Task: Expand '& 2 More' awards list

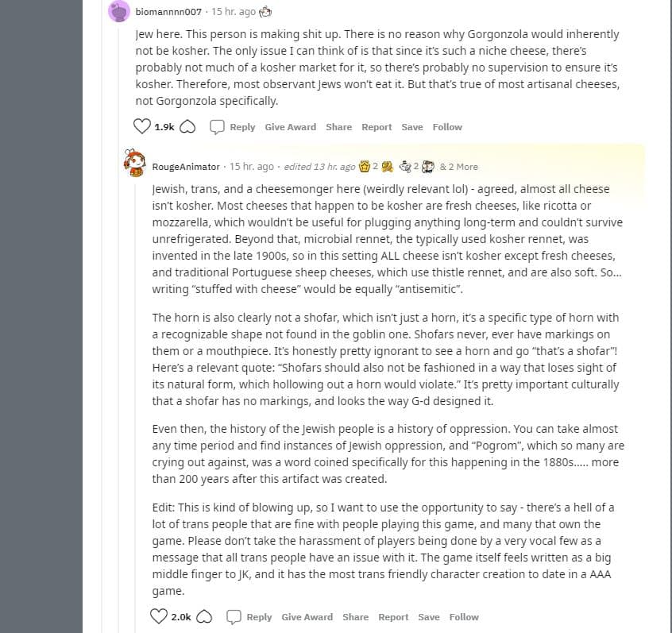Action: (x=458, y=167)
